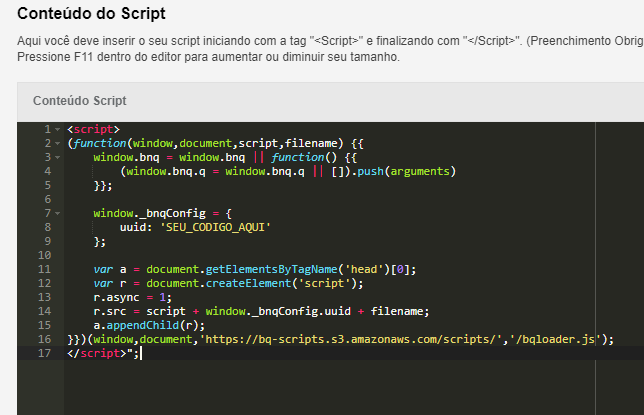Click the Conteúdo do Script heading
This screenshot has height=415, width=644.
point(91,14)
